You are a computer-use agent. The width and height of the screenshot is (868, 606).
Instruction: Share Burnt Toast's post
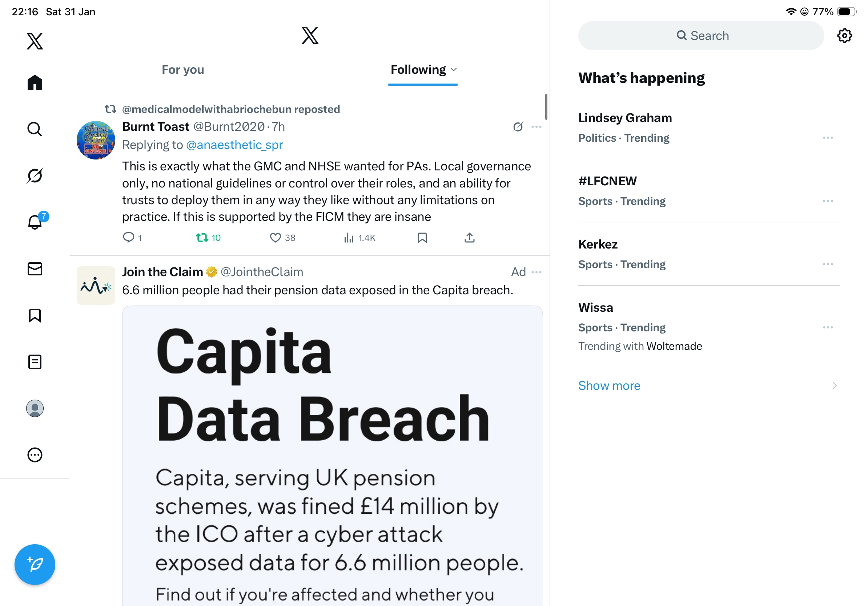469,238
